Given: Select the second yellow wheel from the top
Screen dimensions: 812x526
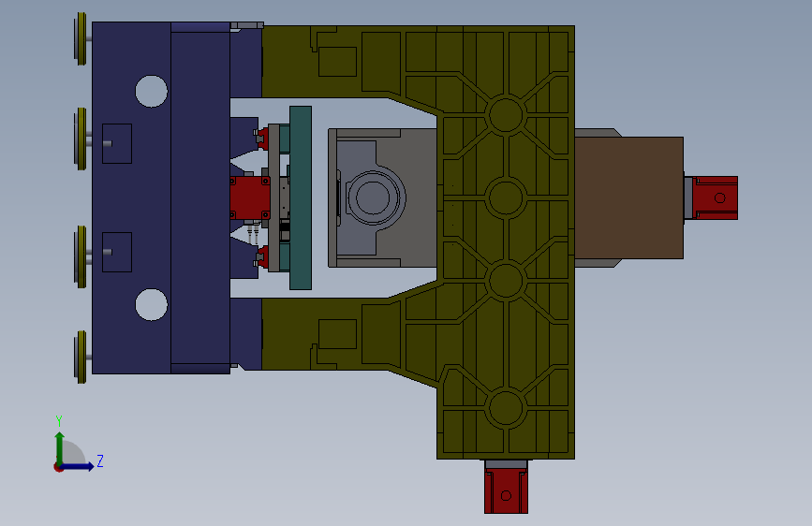Looking at the screenshot, I should click(81, 139).
